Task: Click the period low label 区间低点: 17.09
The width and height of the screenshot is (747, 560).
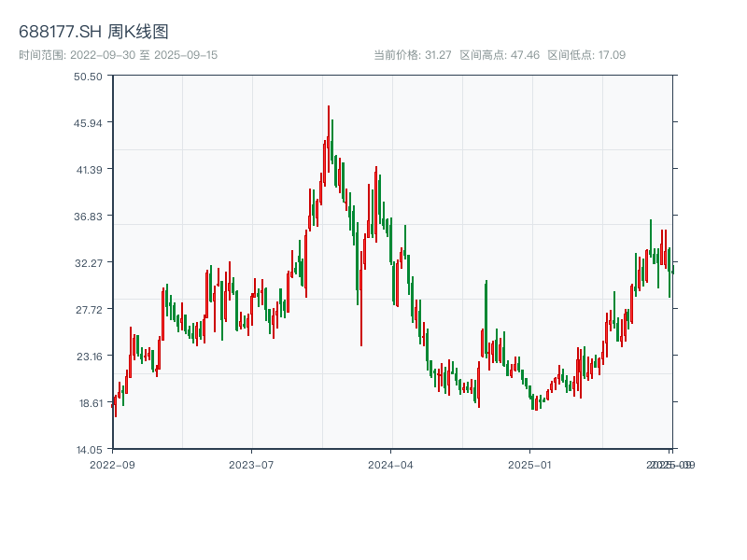Action: 586,55
